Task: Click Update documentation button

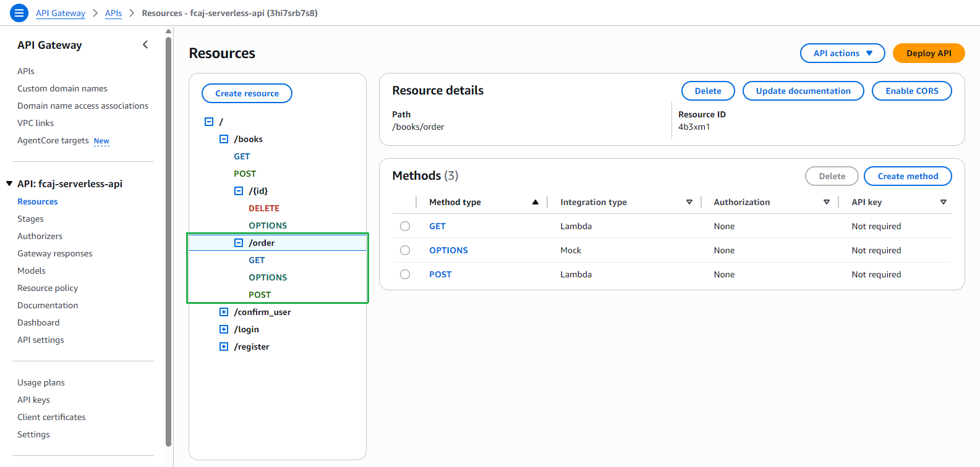Action: [x=803, y=91]
